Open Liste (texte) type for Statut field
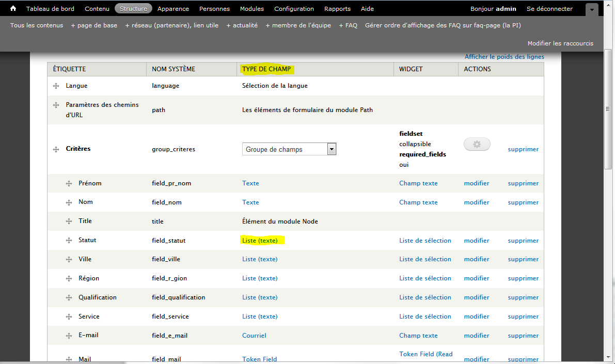Screen dimensions: 615x364 pyautogui.click(x=260, y=241)
